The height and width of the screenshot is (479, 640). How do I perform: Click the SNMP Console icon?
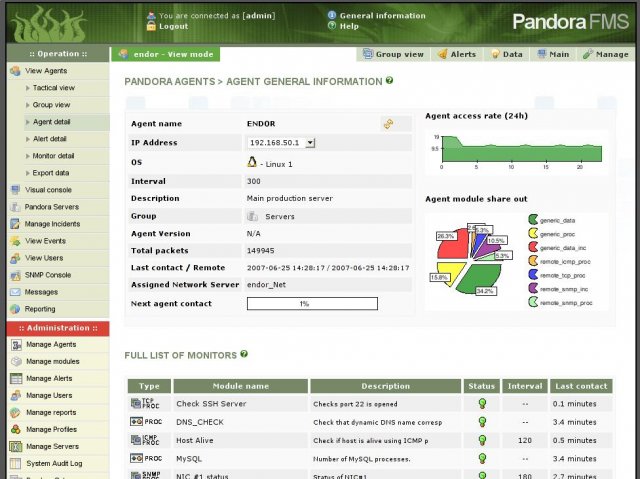click(16, 275)
